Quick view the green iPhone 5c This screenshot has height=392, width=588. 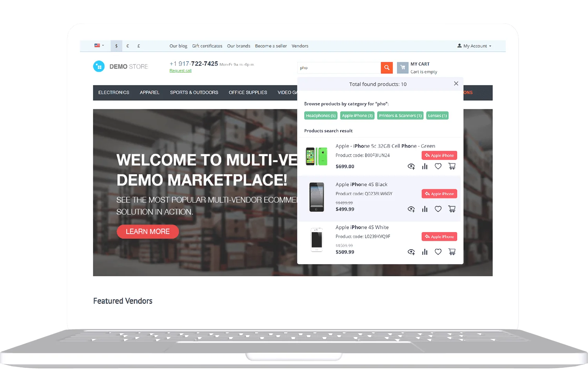411,167
